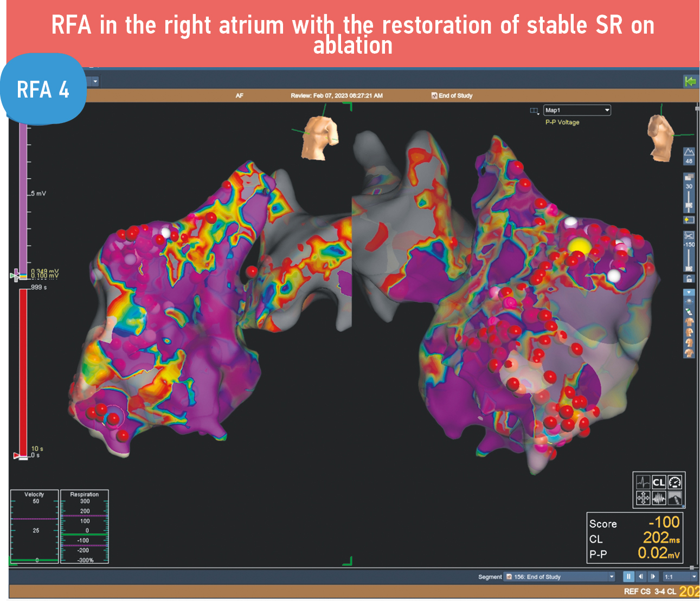
Task: Open the Map1 dropdown
Action: click(577, 110)
